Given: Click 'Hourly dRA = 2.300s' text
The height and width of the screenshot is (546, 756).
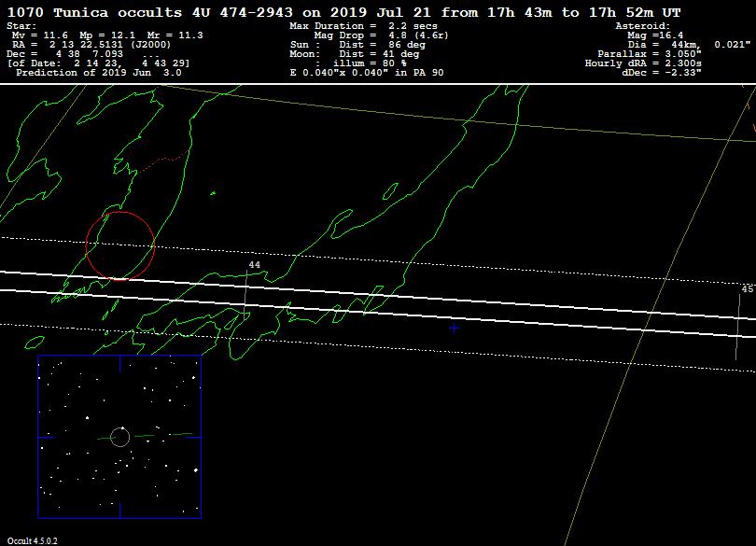Looking at the screenshot, I should (x=643, y=63).
